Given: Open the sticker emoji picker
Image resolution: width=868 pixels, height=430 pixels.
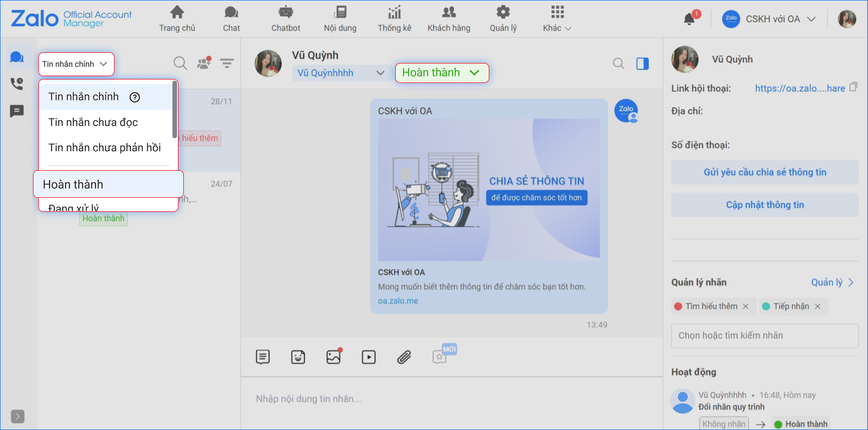Looking at the screenshot, I should tap(298, 357).
